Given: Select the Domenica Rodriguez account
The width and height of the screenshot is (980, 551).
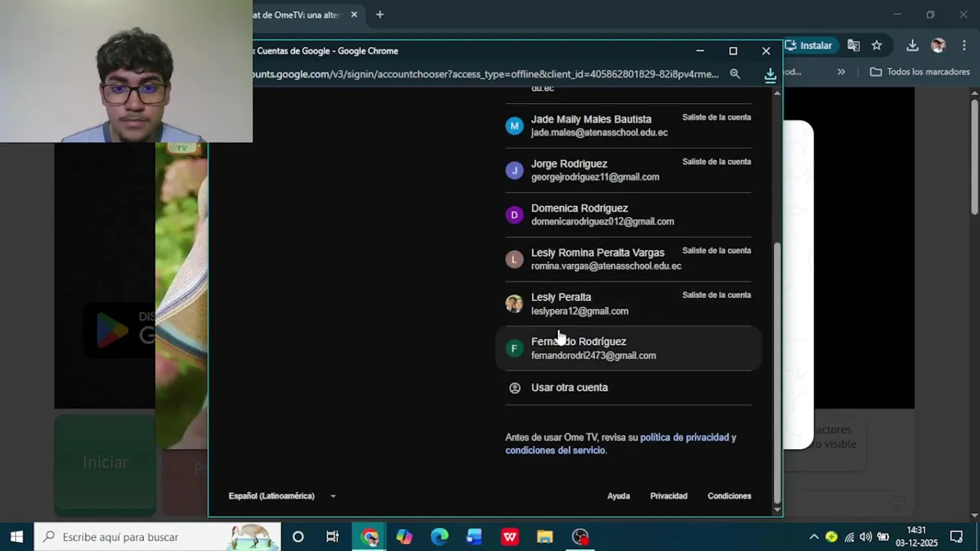Looking at the screenshot, I should [628, 214].
